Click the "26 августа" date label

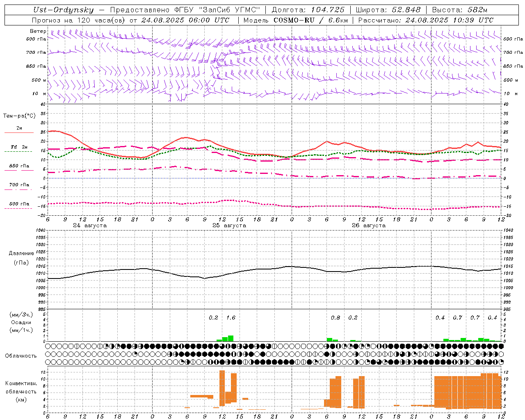coord(369,226)
